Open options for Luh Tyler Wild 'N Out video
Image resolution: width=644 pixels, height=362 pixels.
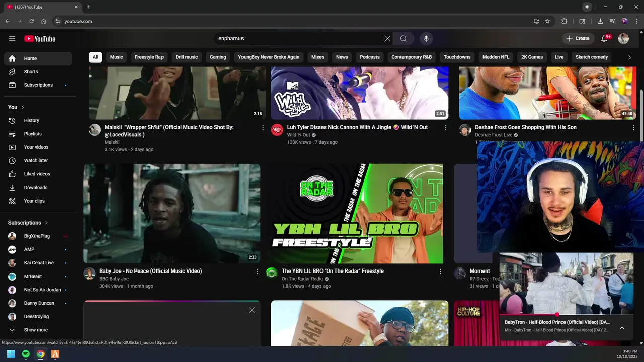click(x=445, y=128)
